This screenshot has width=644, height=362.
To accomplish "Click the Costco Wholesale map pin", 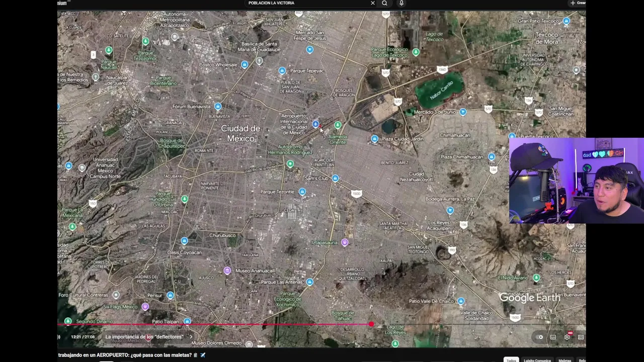I will click(x=245, y=64).
